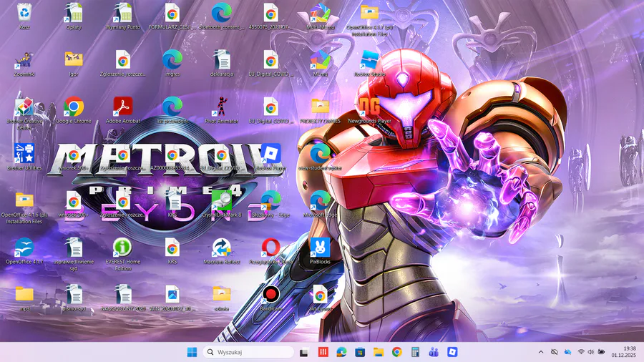Launch the Roblox Studio shortcut
The image size is (644, 362).
click(x=369, y=59)
